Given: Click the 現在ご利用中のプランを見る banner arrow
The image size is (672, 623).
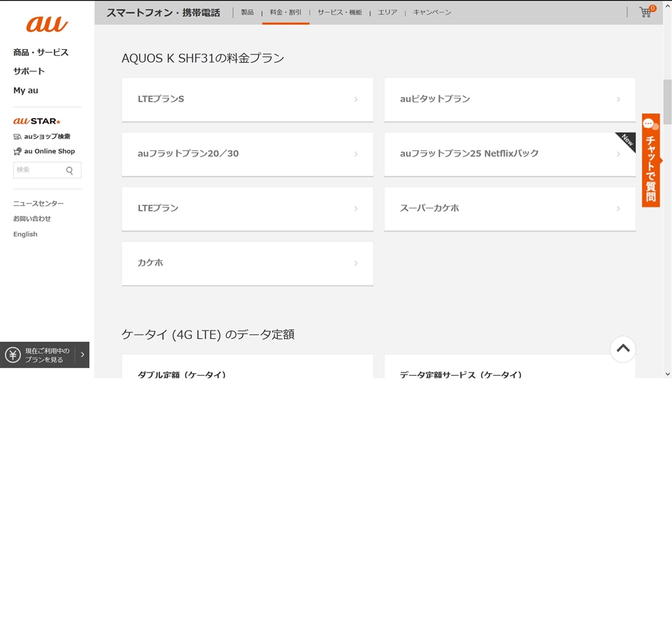Looking at the screenshot, I should pyautogui.click(x=82, y=355).
